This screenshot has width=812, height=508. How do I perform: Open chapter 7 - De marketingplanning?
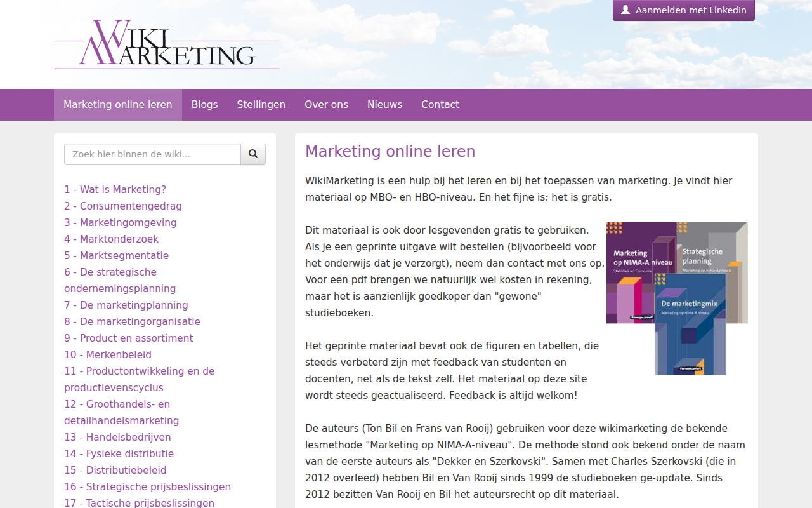click(126, 305)
